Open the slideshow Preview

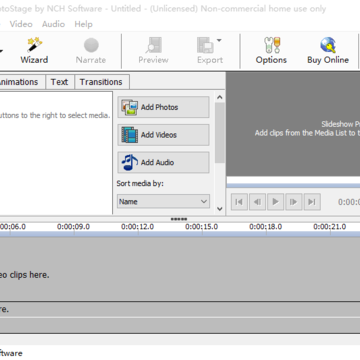coord(153,51)
